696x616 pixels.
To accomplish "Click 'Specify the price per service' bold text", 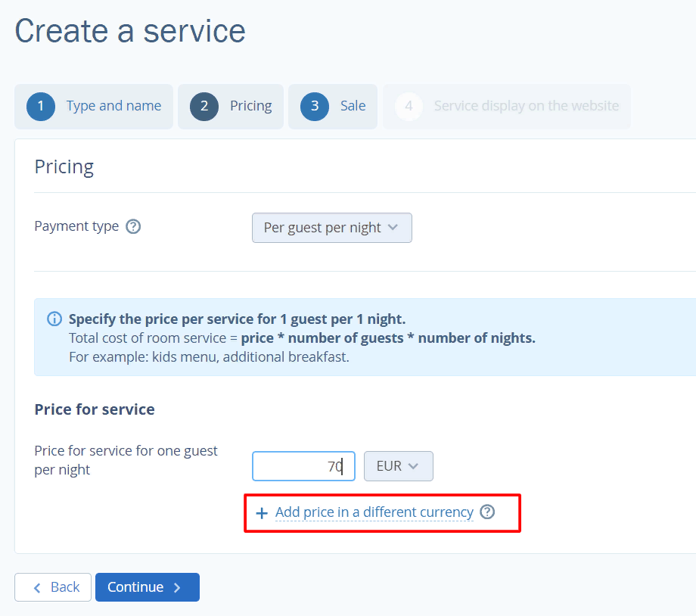I will pos(237,319).
